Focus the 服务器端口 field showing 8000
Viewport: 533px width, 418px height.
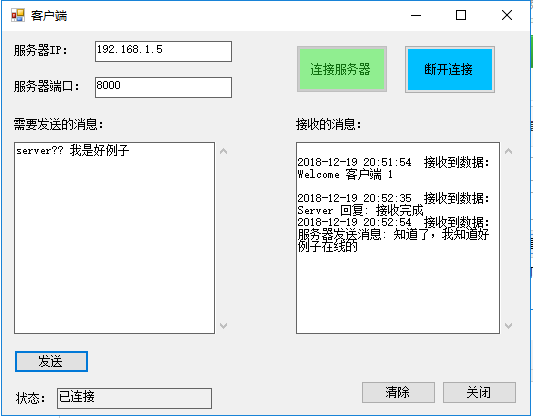(163, 87)
